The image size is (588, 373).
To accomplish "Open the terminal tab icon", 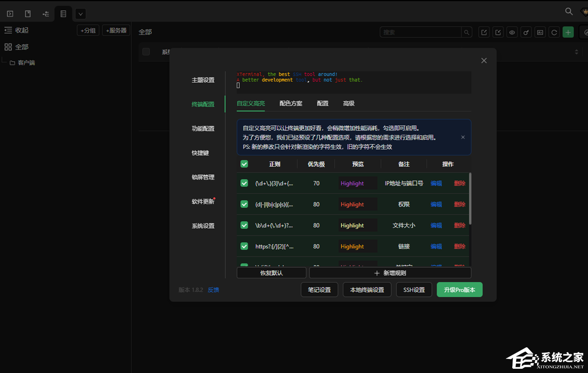I will tap(10, 14).
